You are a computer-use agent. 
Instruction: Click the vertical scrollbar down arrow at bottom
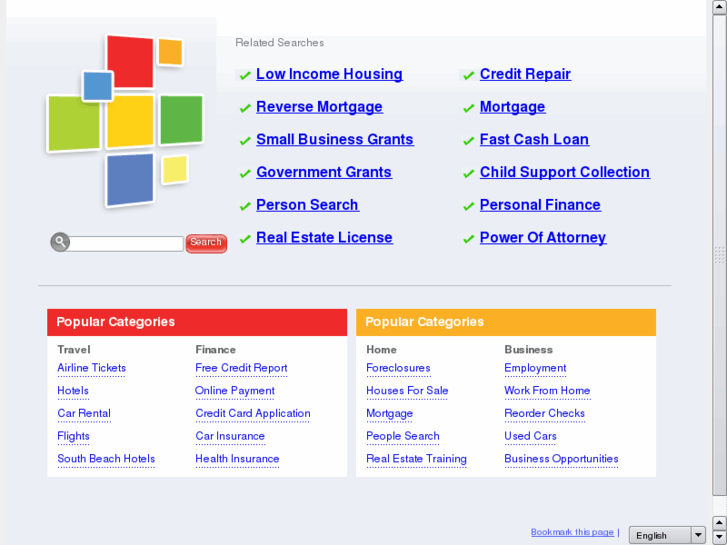pyautogui.click(x=719, y=537)
